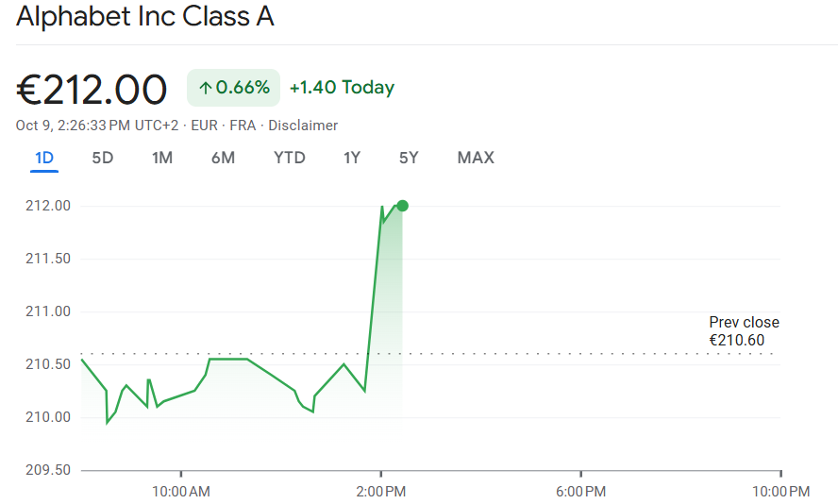Open the 1M chart range

click(x=162, y=158)
